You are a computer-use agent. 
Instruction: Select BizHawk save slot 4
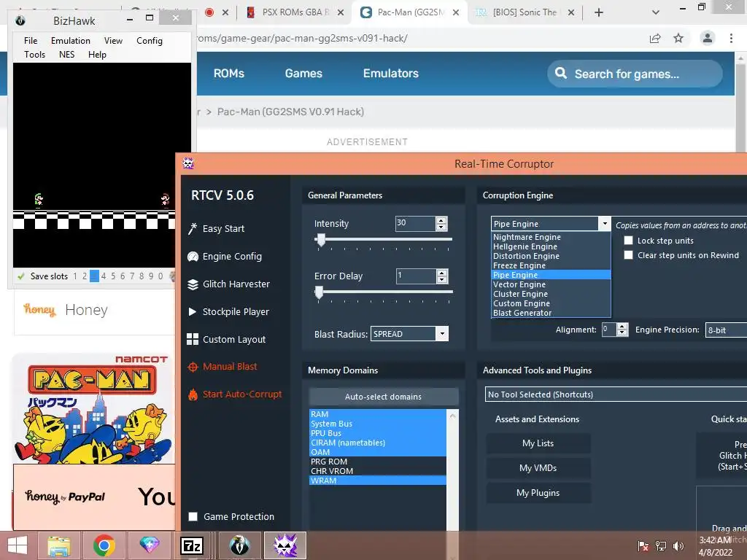click(x=104, y=276)
